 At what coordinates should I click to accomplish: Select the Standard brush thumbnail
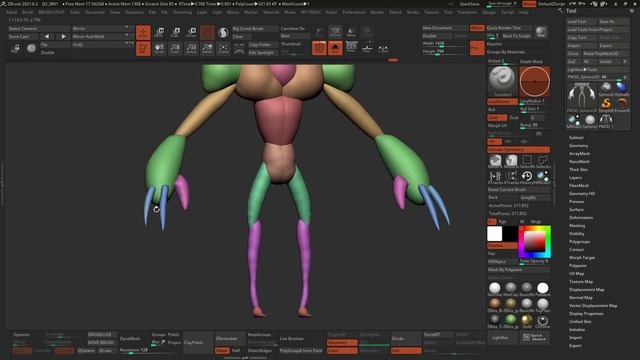click(x=502, y=81)
